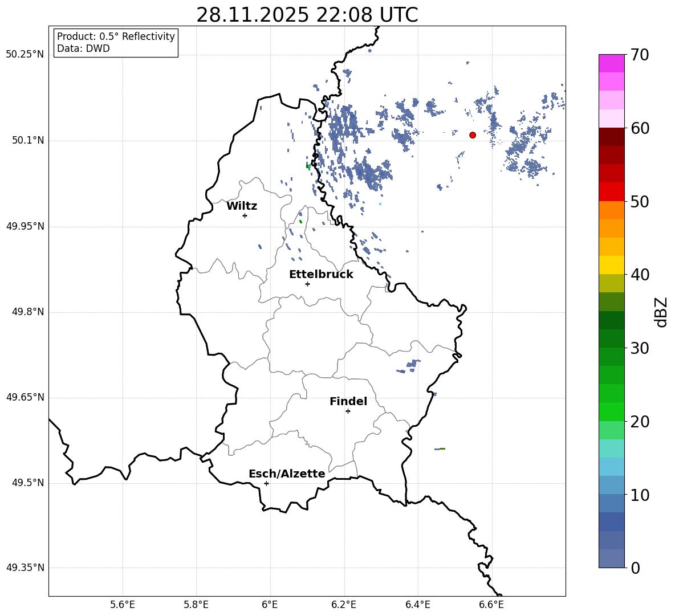
Task: Click the yellow 40 dBZ colorbar band
Action: (x=612, y=265)
